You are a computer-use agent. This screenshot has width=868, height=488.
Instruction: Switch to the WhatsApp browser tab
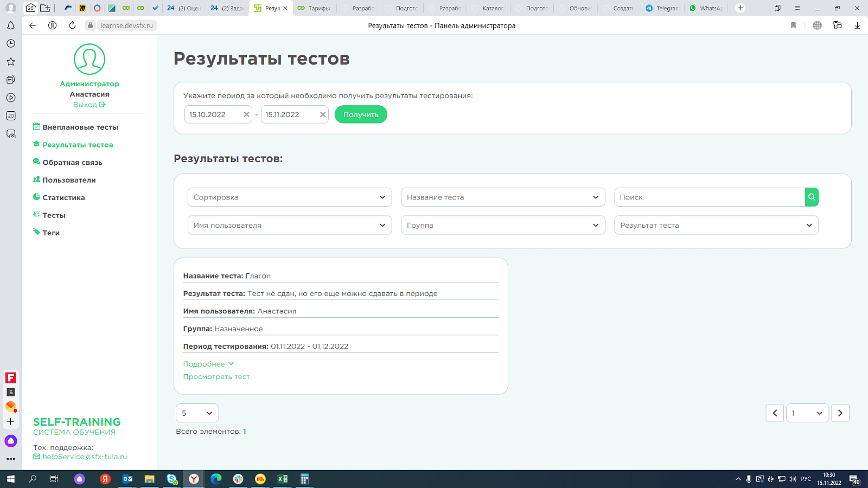[x=706, y=8]
